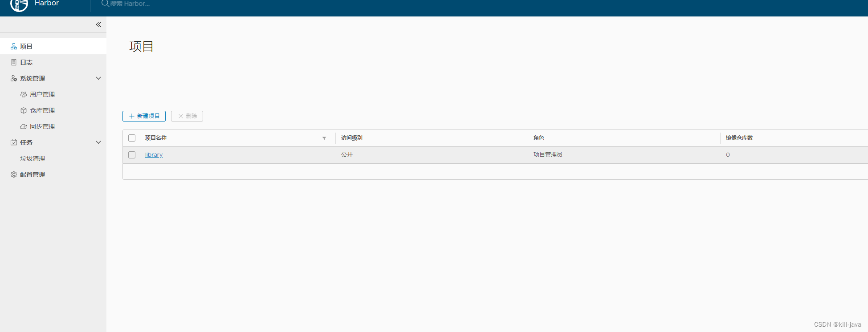This screenshot has height=332, width=868.
Task: Click the 配置管理 gear icon
Action: click(x=14, y=174)
